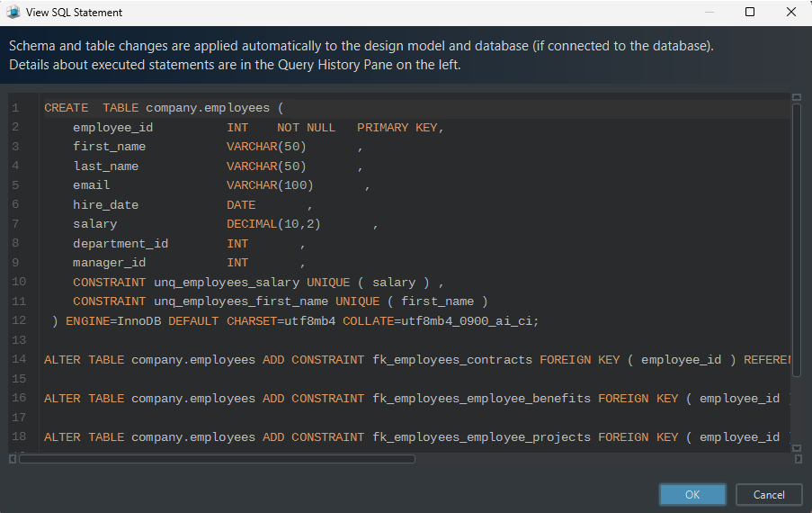The width and height of the screenshot is (812, 513).
Task: Click 'ENGINE=InnoDB' on line 12
Action: click(113, 321)
